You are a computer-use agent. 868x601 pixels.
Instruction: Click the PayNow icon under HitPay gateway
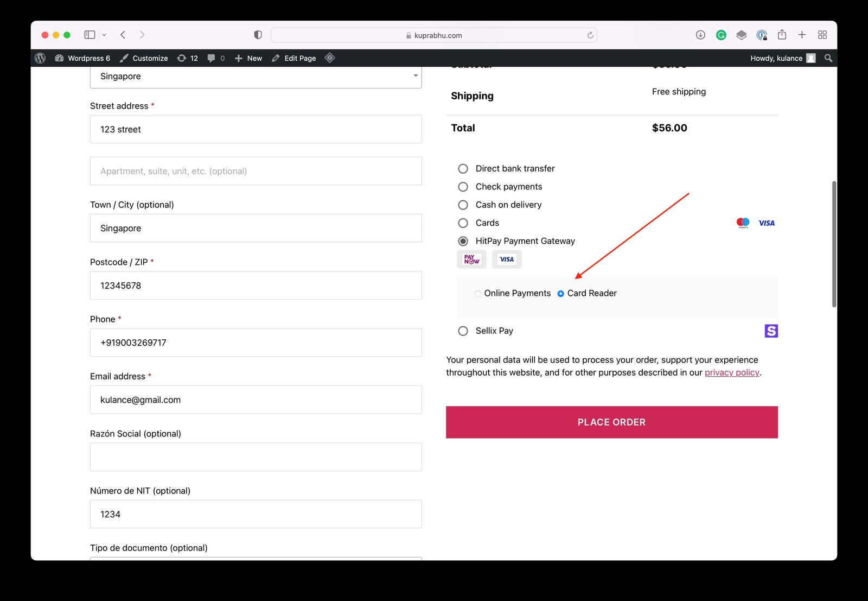[471, 259]
